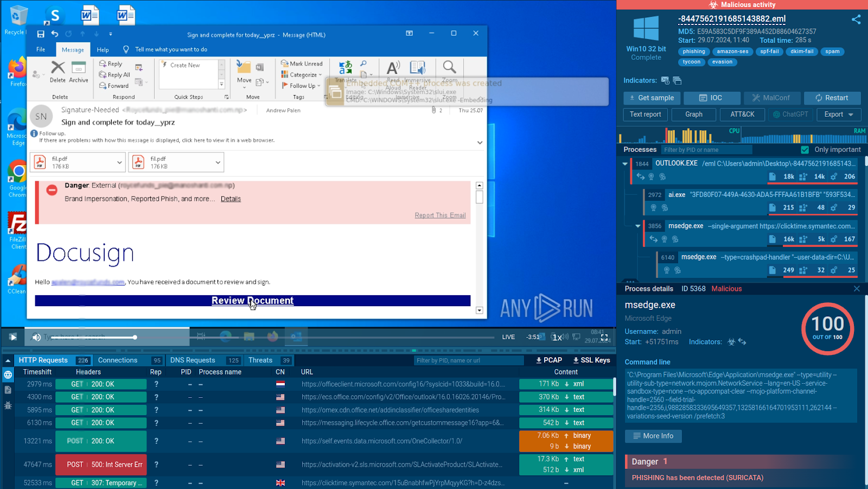Click the Review Document link
This screenshot has width=868, height=489.
pos(252,301)
